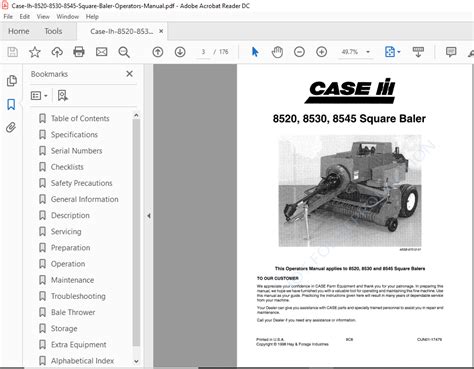Click the baler photo on the page
Screen dimensions: 474x369
[x=350, y=191]
